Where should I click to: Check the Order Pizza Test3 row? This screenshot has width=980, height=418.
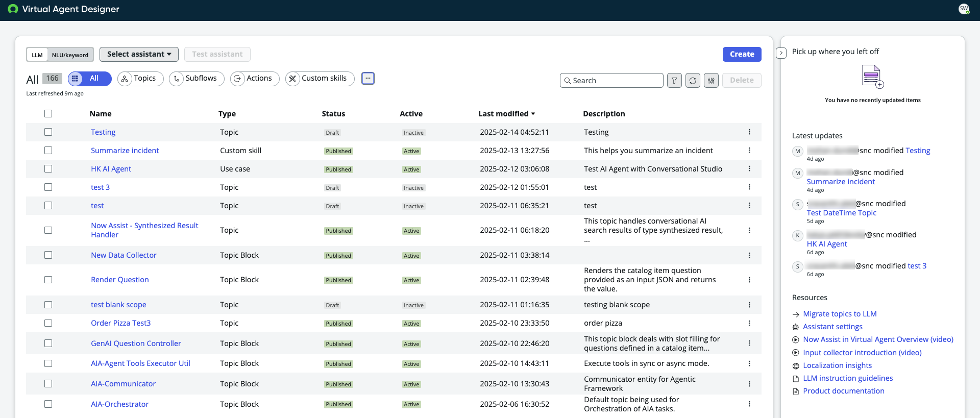point(48,323)
